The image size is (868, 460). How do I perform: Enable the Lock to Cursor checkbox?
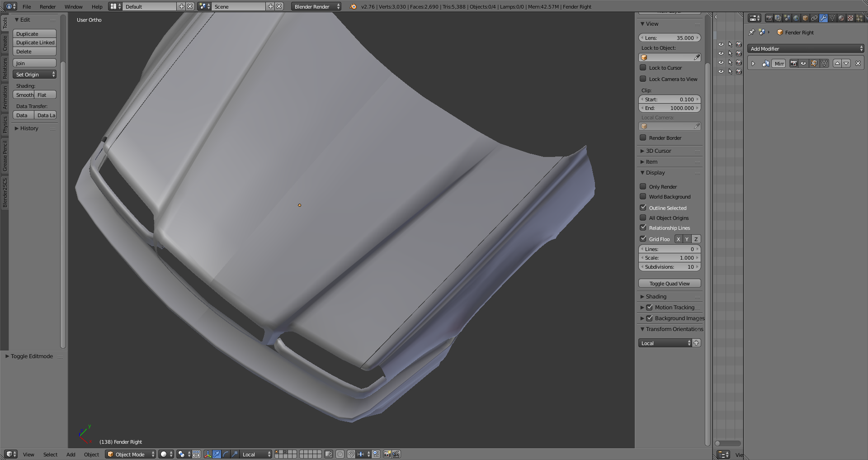[643, 68]
